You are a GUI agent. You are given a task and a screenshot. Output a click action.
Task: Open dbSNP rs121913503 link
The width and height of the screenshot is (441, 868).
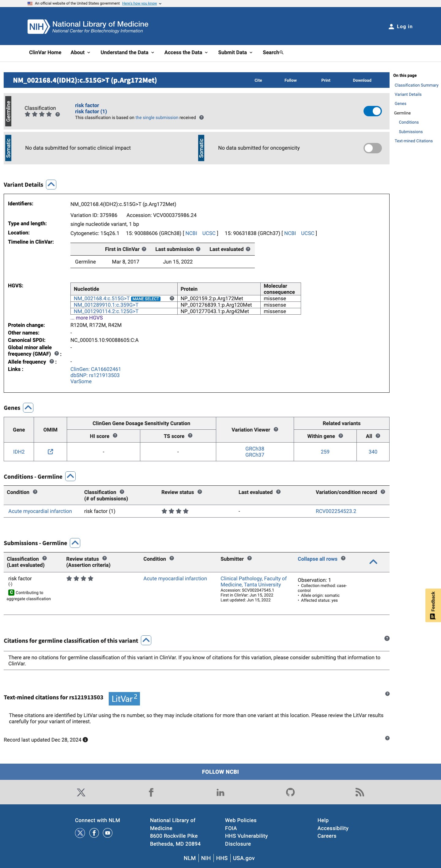[95, 375]
